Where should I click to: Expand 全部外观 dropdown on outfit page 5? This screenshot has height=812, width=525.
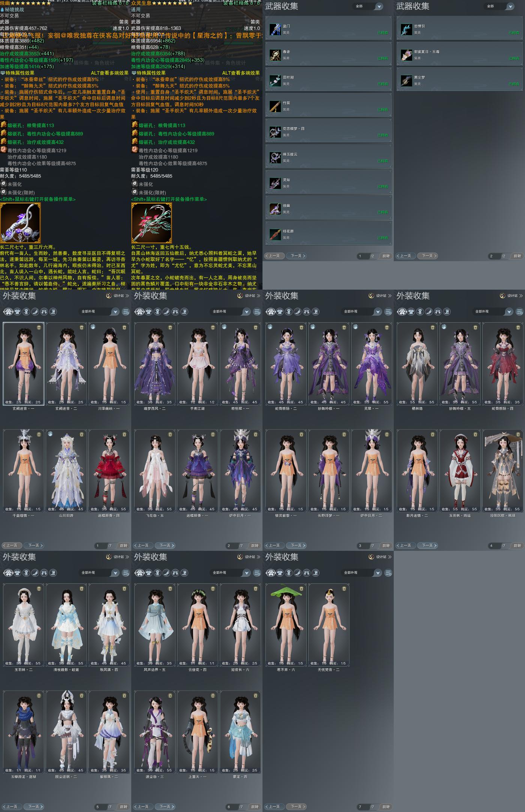pos(99,573)
